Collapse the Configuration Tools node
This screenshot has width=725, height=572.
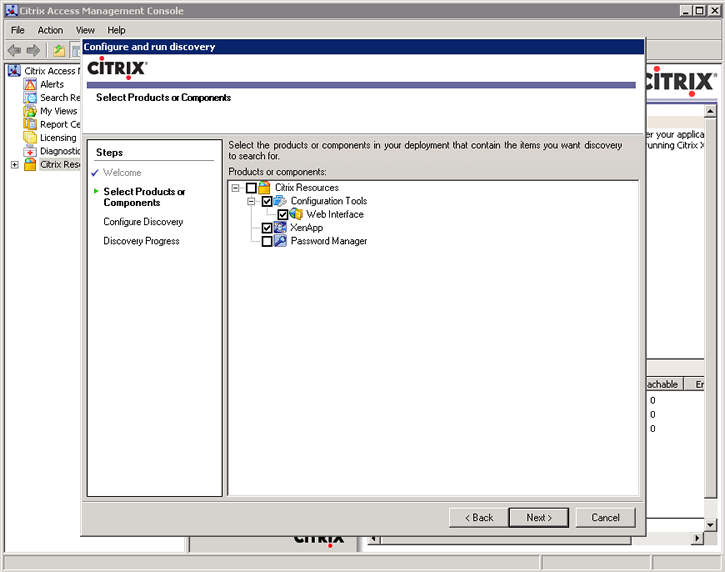tap(251, 202)
